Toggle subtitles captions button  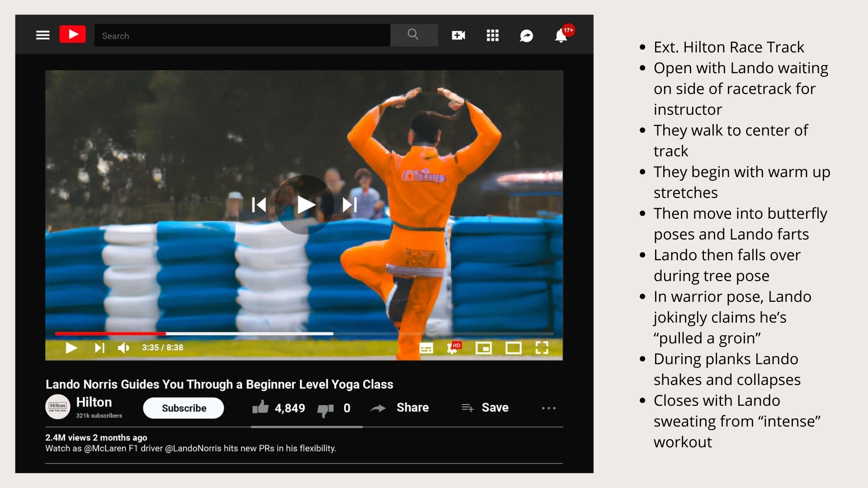point(426,348)
